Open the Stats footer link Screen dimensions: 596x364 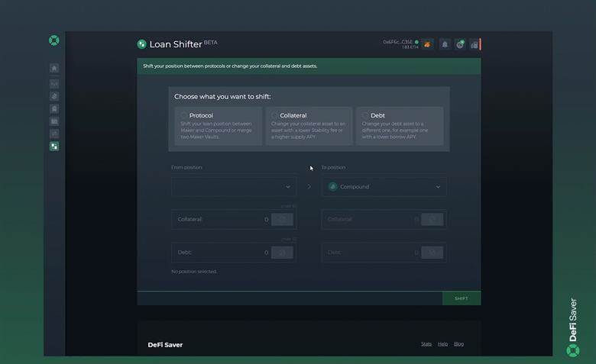pyautogui.click(x=426, y=344)
